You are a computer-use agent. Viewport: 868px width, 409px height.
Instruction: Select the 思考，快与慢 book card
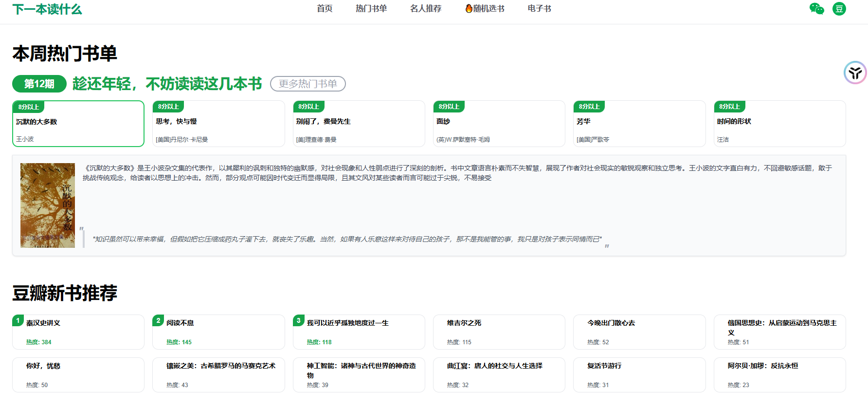coord(218,124)
